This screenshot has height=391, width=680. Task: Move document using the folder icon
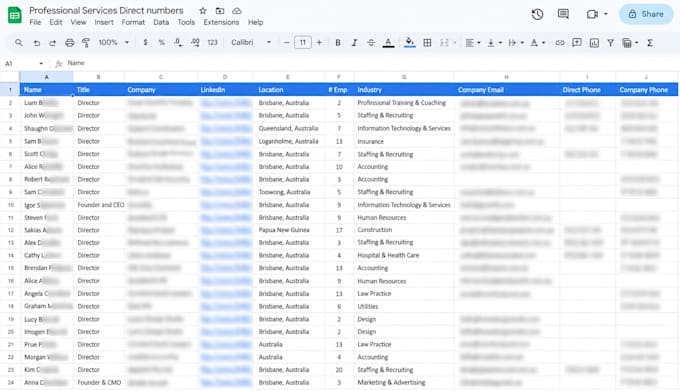(220, 11)
